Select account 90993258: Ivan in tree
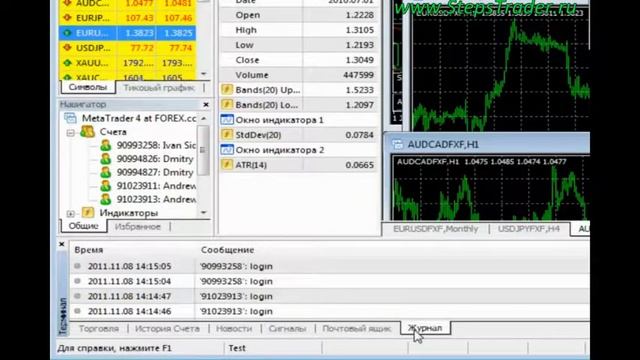Screen dimensions: 640x360 156,145
